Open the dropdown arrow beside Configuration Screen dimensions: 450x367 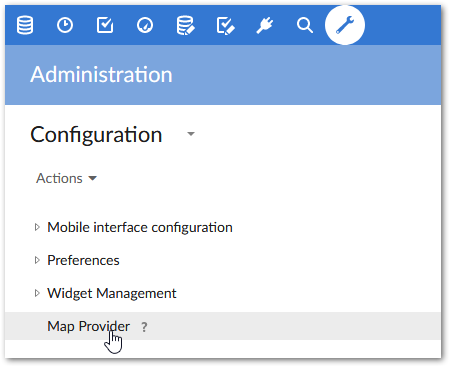pos(191,134)
